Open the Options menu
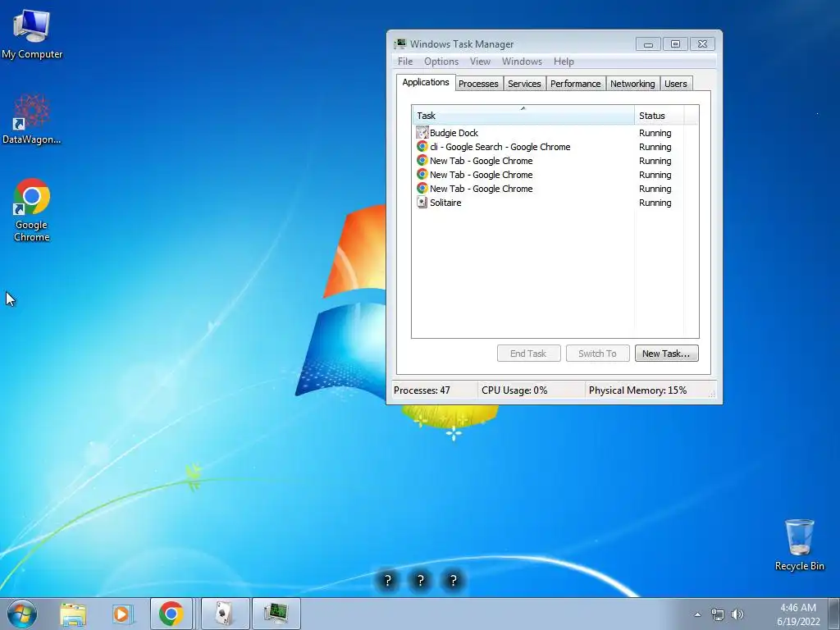The image size is (840, 630). click(441, 61)
